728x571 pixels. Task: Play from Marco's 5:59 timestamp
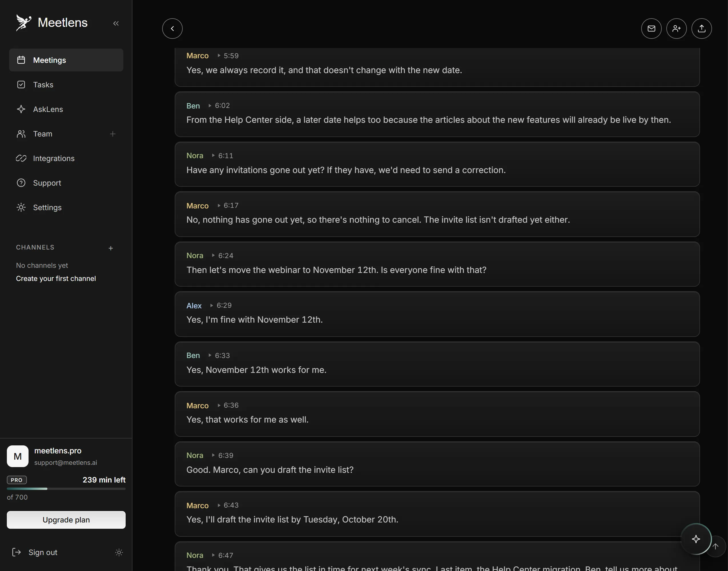point(228,55)
